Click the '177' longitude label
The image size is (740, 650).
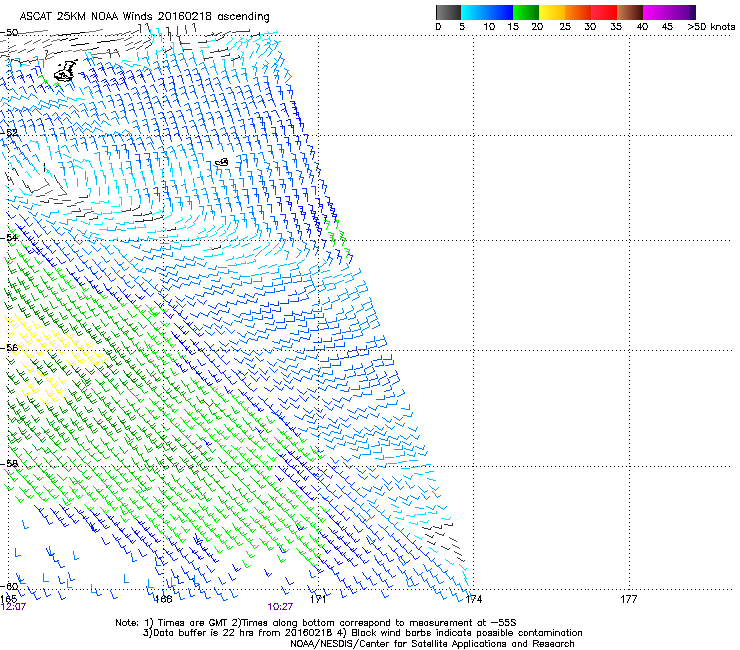(x=629, y=599)
